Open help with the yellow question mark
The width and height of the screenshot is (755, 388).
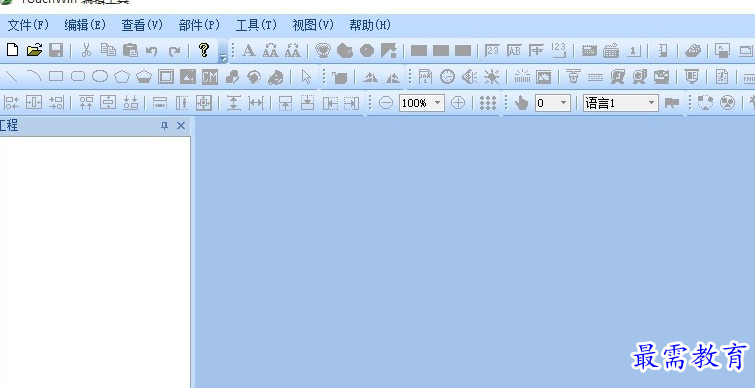tap(204, 50)
